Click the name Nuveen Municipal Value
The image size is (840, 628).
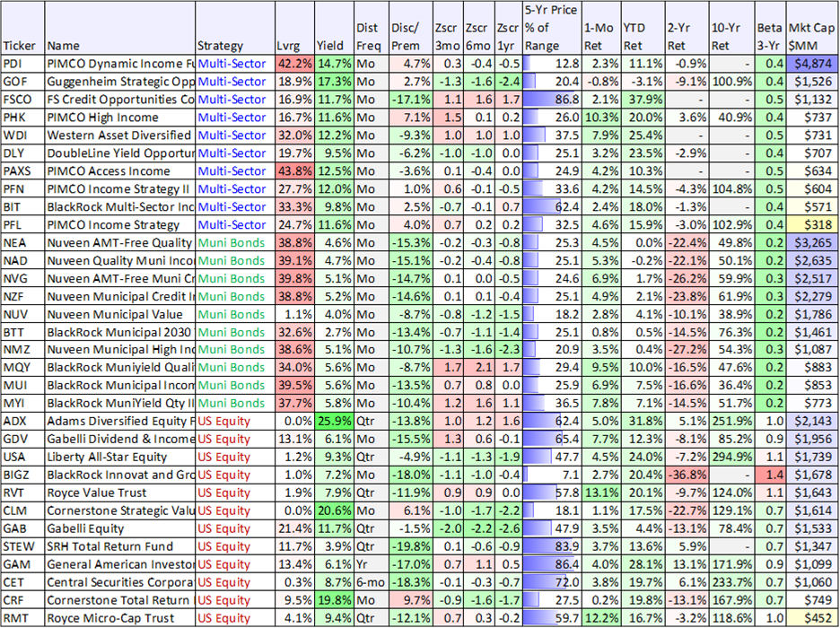tap(115, 314)
